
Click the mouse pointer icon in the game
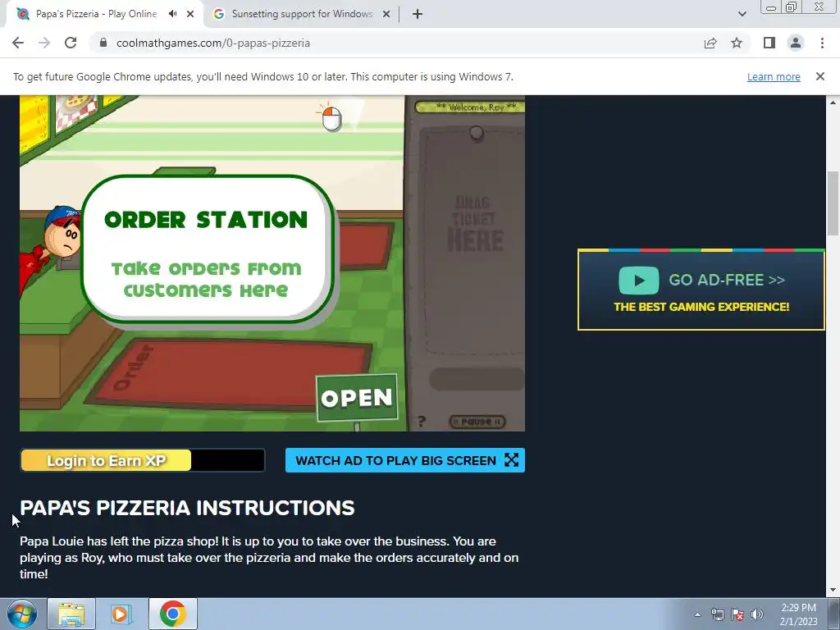point(331,117)
